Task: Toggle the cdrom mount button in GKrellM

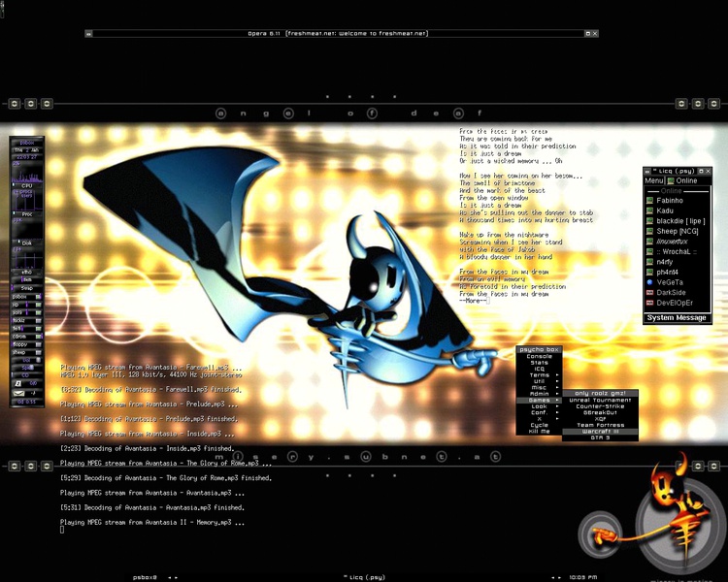Action: 39,337
